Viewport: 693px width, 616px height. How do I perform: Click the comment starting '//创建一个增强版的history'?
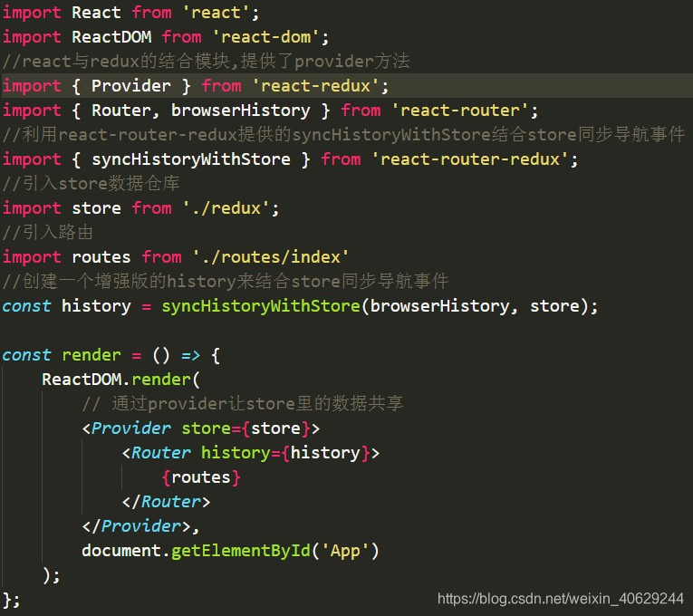point(226,281)
